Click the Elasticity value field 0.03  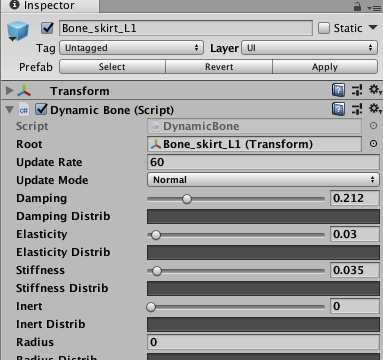pos(355,234)
